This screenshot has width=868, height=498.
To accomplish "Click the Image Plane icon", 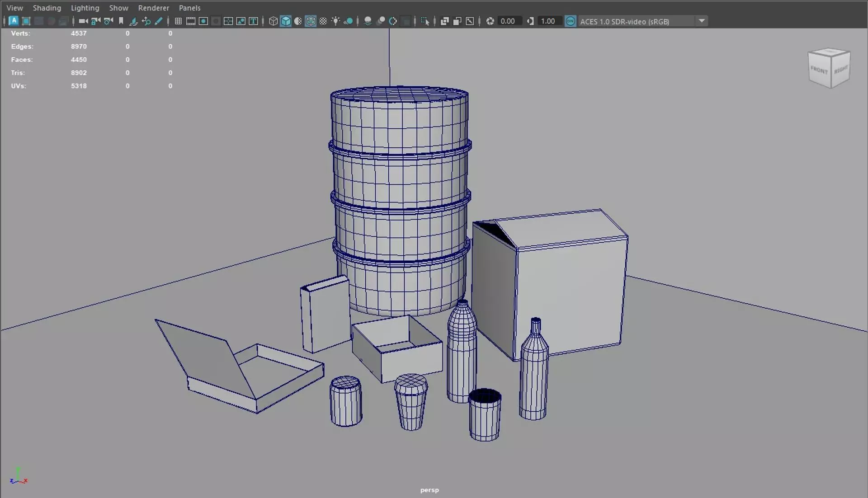I will [133, 21].
